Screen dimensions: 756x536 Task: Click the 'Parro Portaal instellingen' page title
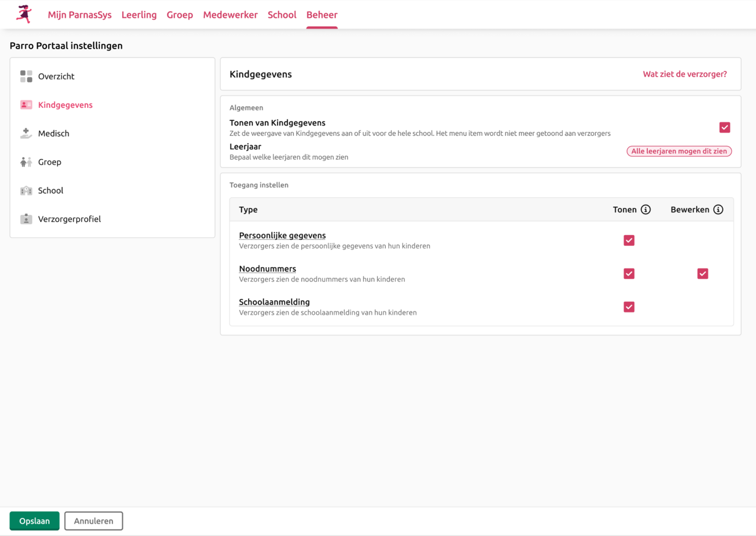[x=66, y=45]
